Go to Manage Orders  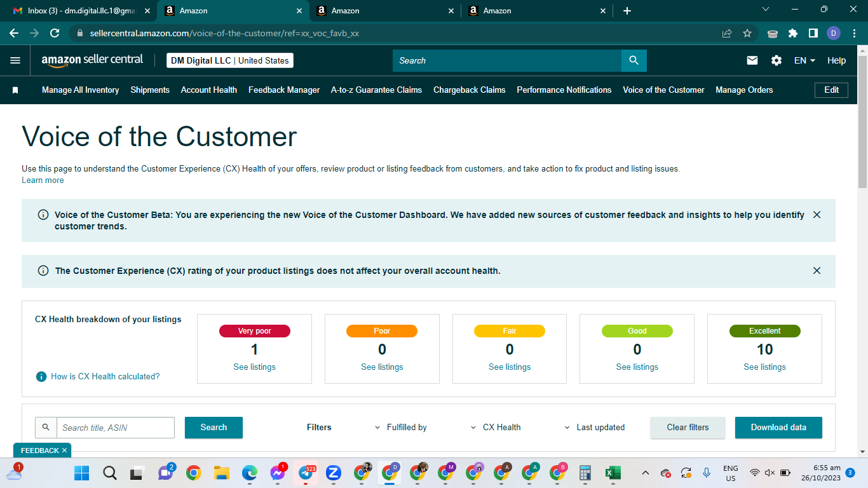point(744,90)
